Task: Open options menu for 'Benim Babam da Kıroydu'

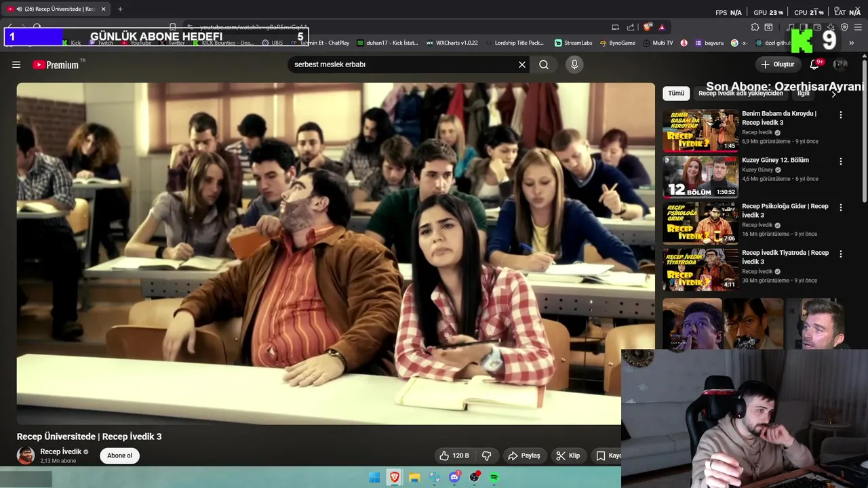Action: [x=840, y=115]
